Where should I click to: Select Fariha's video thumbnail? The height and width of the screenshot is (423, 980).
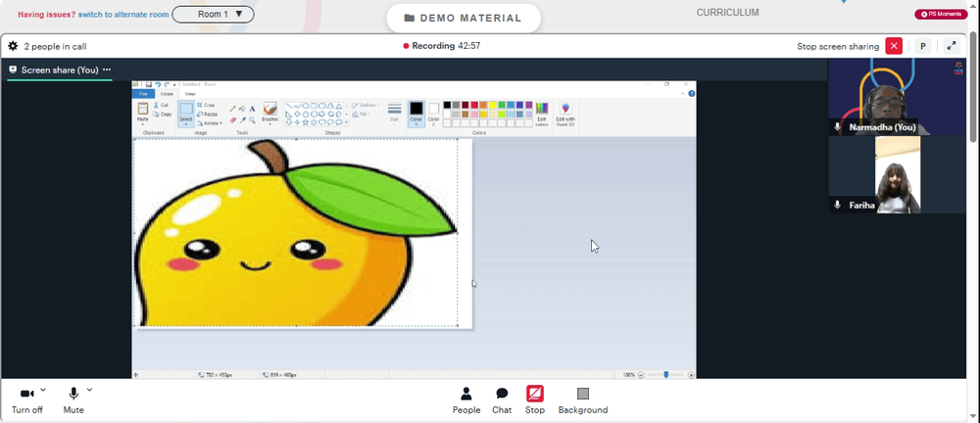click(897, 175)
